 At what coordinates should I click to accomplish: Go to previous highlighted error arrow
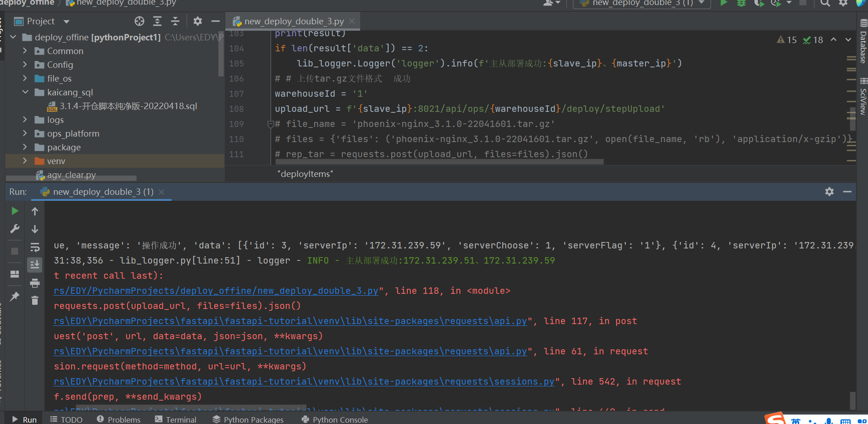point(834,40)
